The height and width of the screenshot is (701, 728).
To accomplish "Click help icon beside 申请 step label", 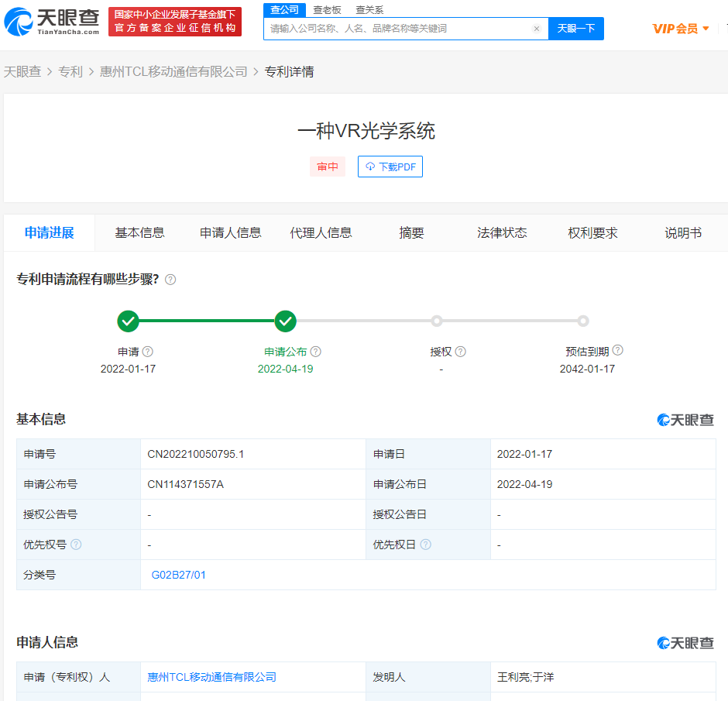I will [x=148, y=352].
